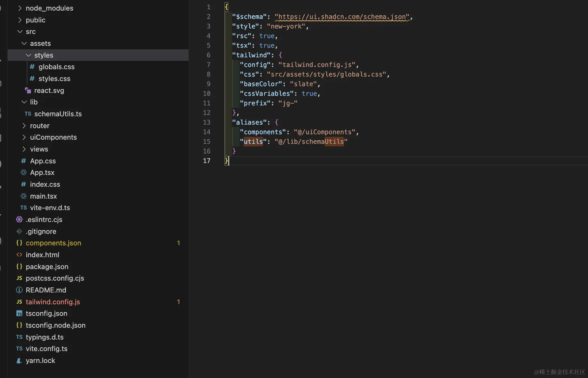
Task: Click the TS icon beside vite.config.ts
Action: 19,349
